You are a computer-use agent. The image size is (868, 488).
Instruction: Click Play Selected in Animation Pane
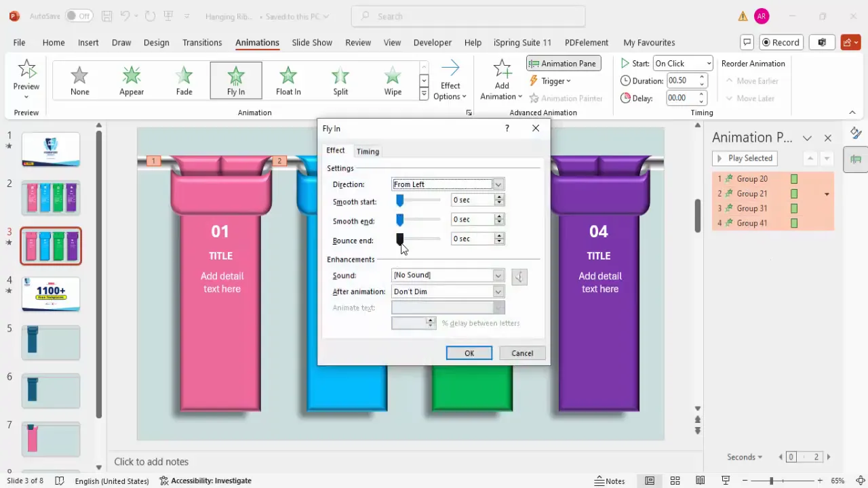point(745,158)
